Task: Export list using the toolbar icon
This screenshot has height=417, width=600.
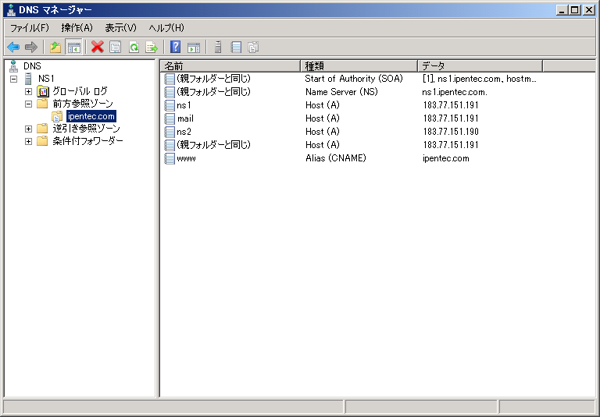Action: coord(152,47)
